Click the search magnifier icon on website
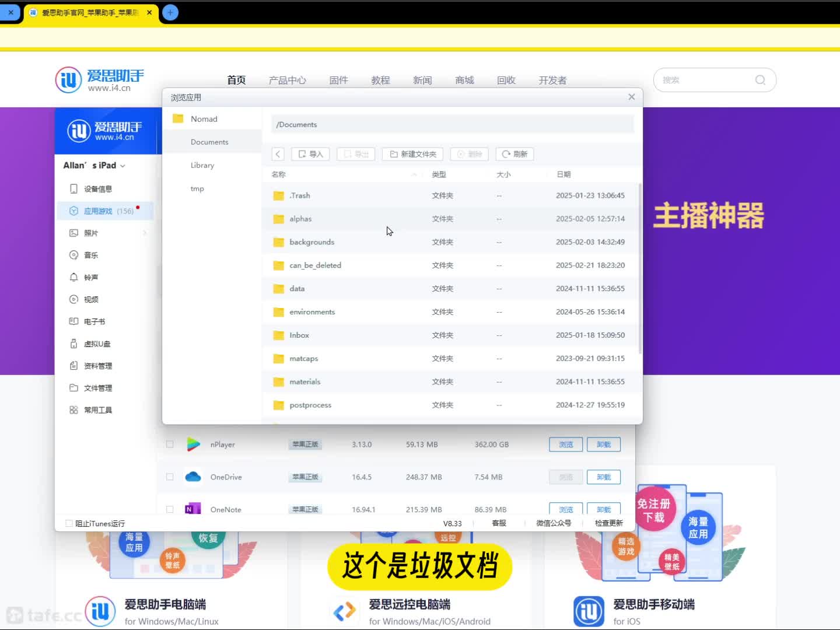Viewport: 840px width, 630px height. tap(760, 80)
